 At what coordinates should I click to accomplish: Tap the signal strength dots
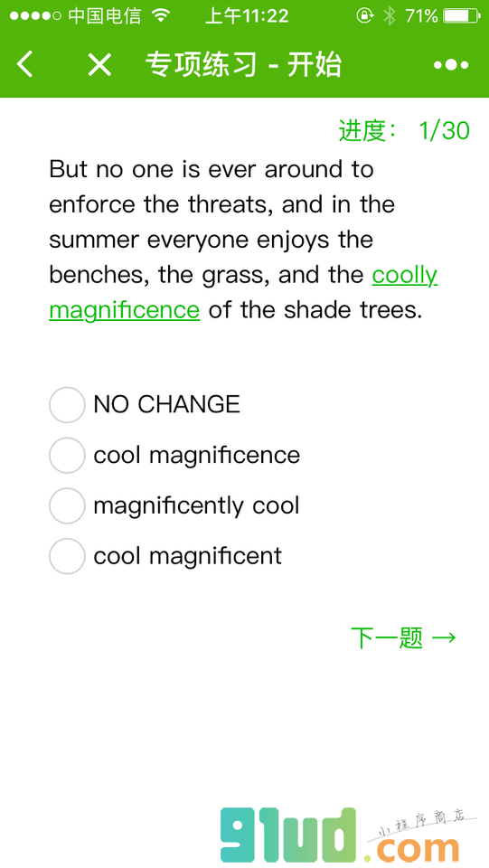click(x=35, y=16)
